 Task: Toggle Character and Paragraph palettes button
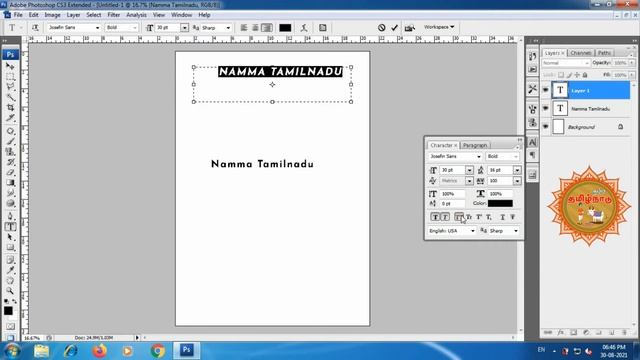click(x=323, y=28)
